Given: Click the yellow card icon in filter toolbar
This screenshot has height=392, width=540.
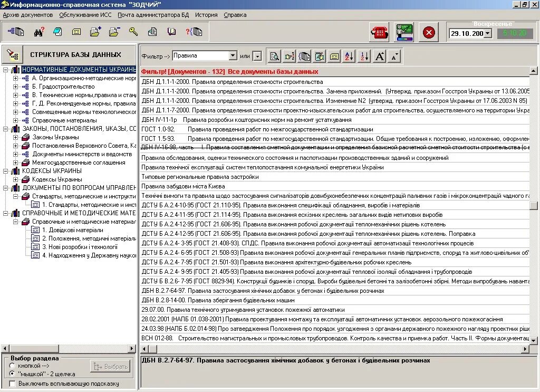Looking at the screenshot, I should (x=334, y=56).
